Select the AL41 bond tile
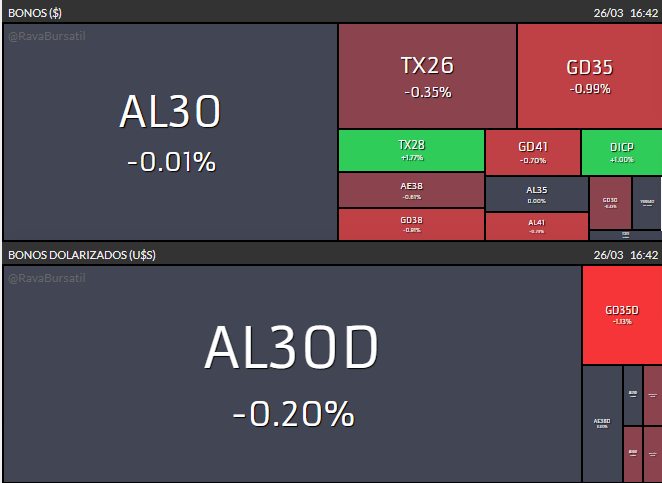This screenshot has width=662, height=483. (536, 226)
